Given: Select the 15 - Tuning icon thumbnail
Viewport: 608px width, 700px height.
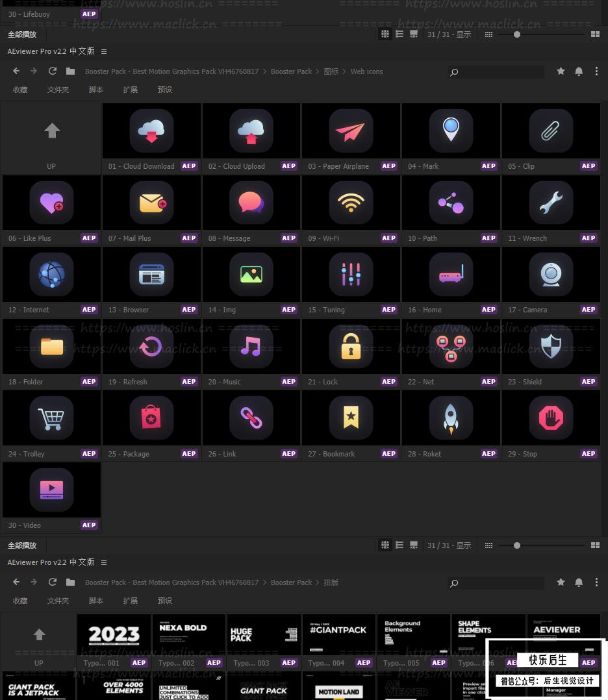Looking at the screenshot, I should tap(351, 274).
